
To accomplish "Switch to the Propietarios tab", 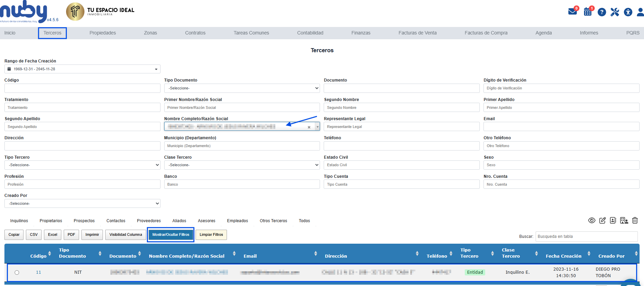I will (51, 221).
